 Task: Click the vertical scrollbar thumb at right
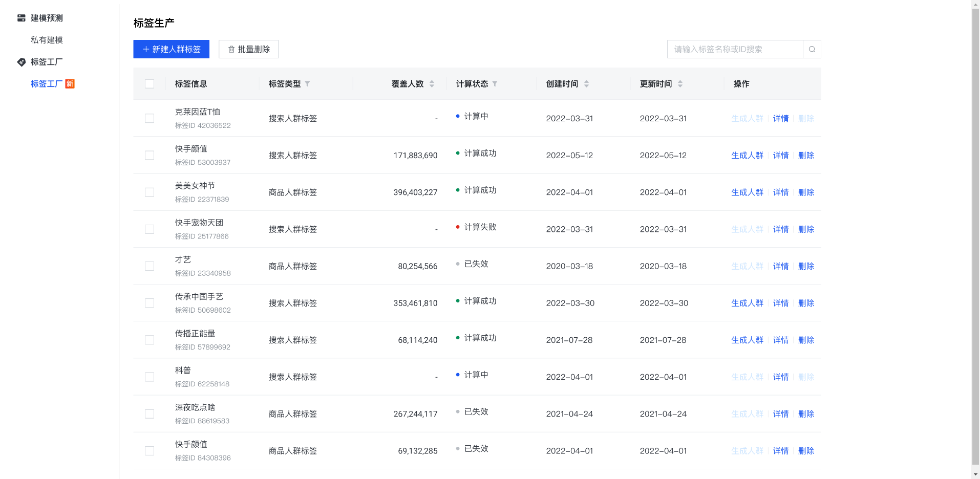tap(975, 235)
